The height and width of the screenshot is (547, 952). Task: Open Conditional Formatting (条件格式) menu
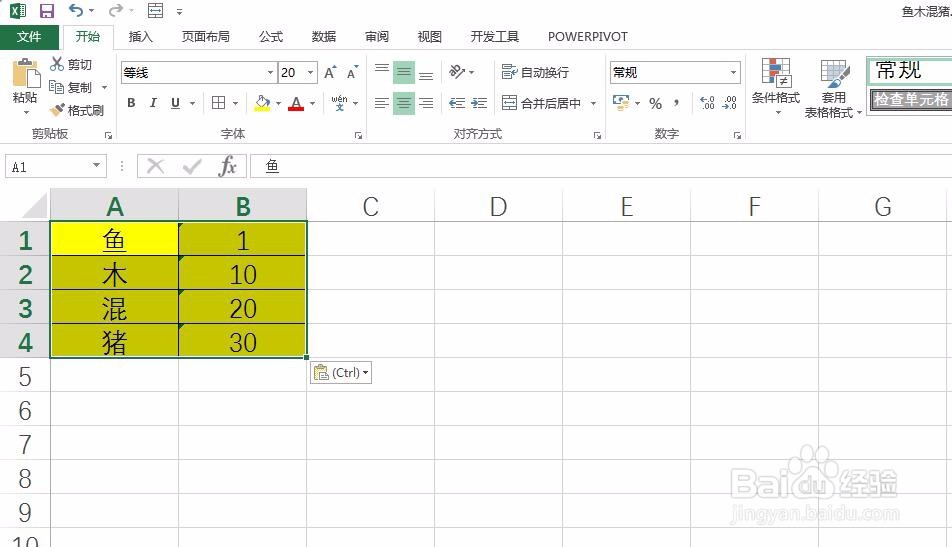pos(776,86)
